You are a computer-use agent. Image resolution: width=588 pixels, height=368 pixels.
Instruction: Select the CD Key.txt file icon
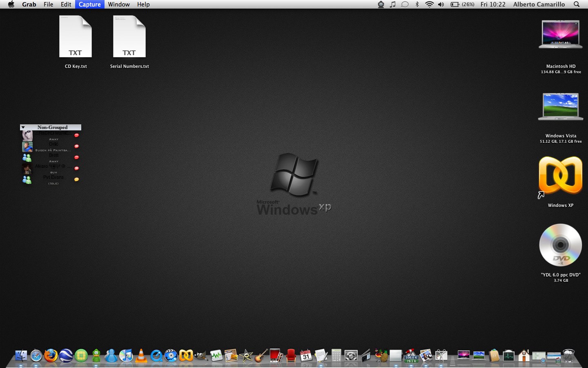coord(76,37)
